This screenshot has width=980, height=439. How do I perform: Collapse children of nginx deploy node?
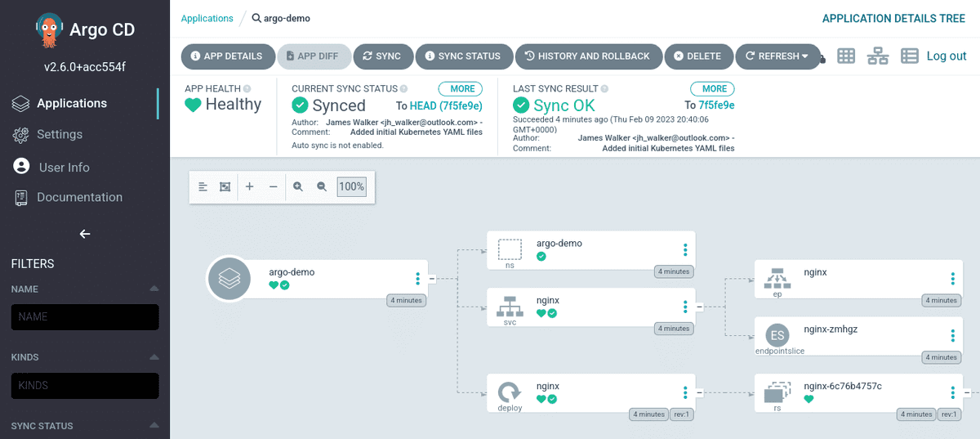click(x=699, y=393)
